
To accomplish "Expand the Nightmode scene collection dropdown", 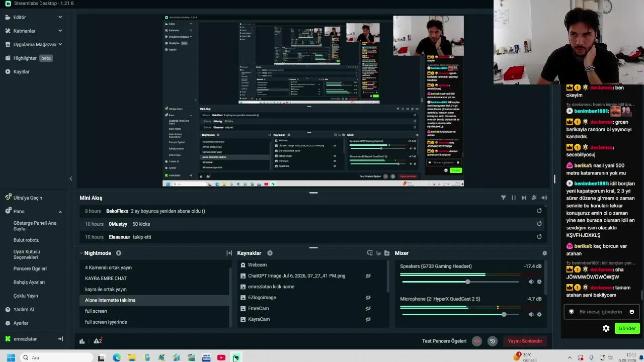I will click(x=81, y=253).
